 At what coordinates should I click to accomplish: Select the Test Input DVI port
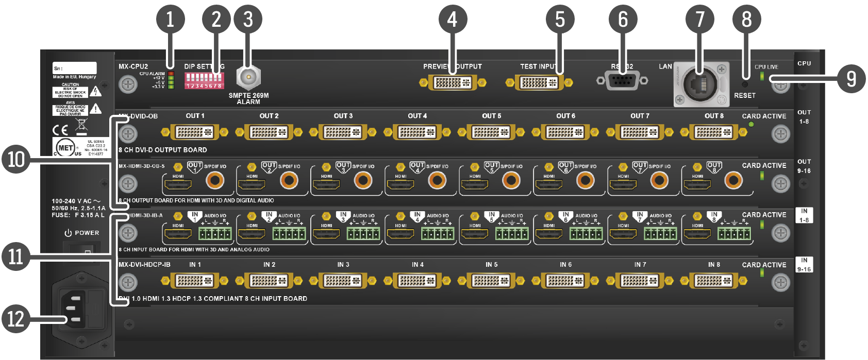click(539, 82)
